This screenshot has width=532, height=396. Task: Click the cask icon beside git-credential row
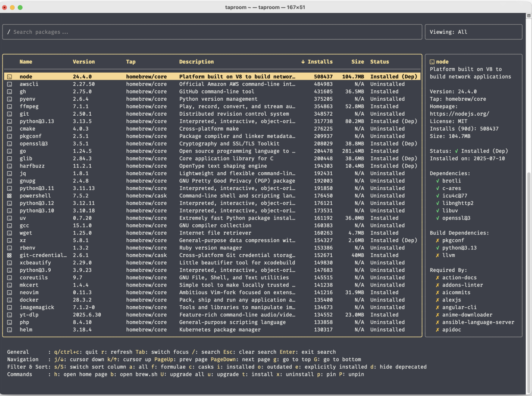[9, 256]
